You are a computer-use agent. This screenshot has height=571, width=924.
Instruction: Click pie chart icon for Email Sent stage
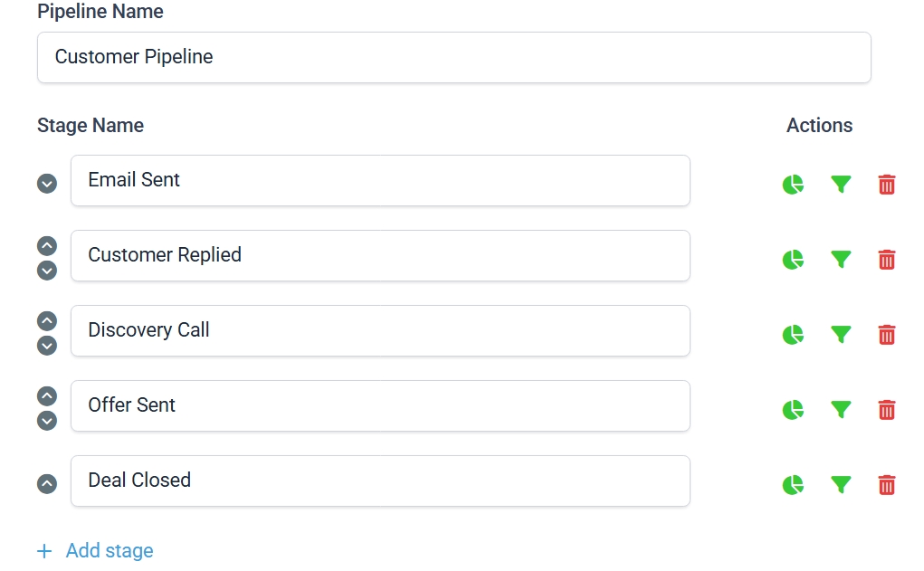tap(793, 186)
